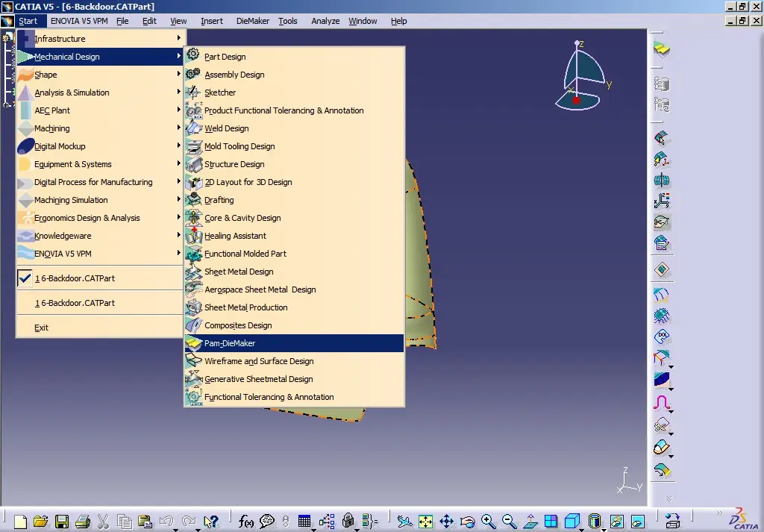Expand the Digital Mockup submenu arrow
The image size is (764, 532).
click(179, 145)
